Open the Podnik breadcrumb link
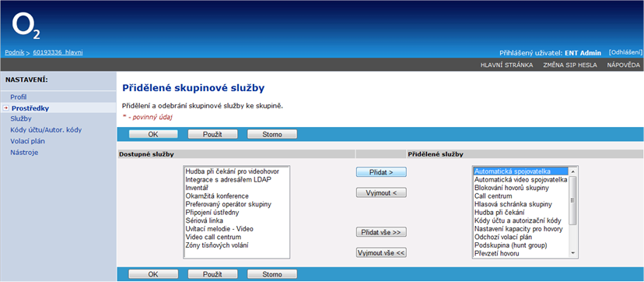 point(15,53)
